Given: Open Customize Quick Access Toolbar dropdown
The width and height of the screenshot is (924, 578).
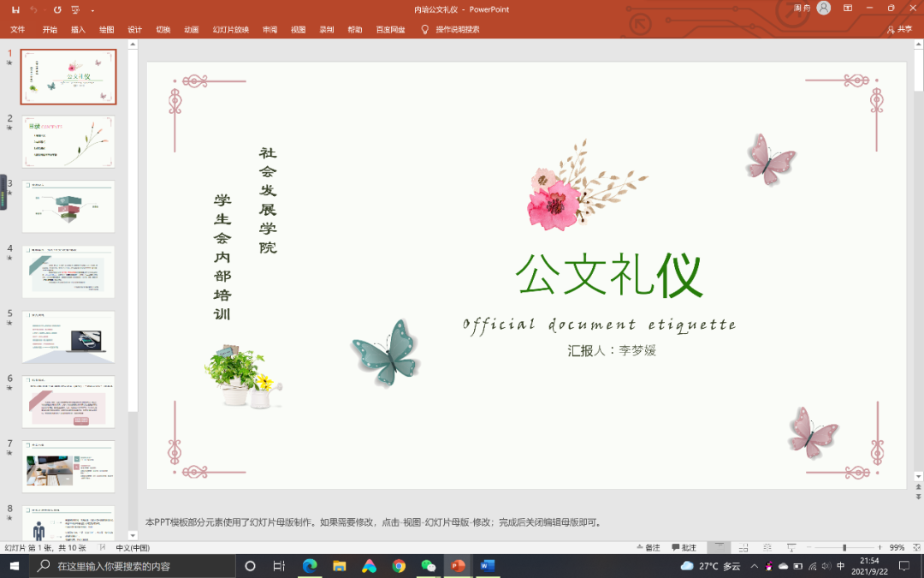Looking at the screenshot, I should pyautogui.click(x=92, y=9).
